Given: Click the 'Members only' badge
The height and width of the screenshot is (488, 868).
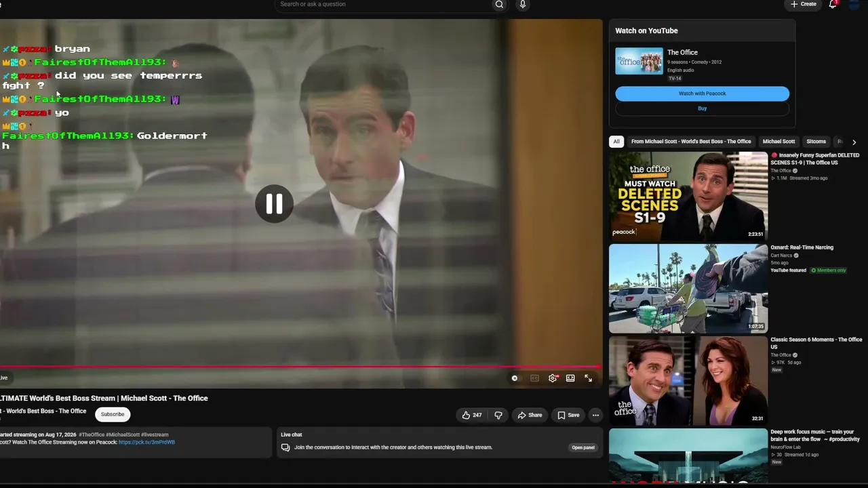Looking at the screenshot, I should click(829, 270).
